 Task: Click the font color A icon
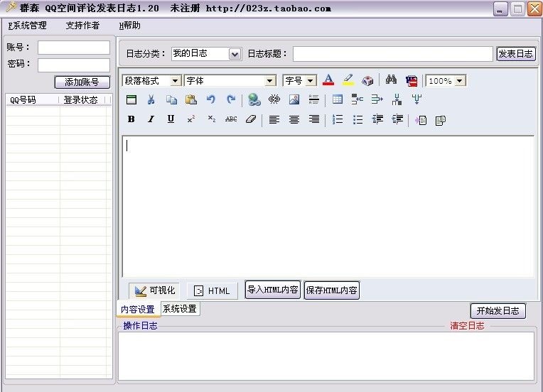(x=328, y=80)
